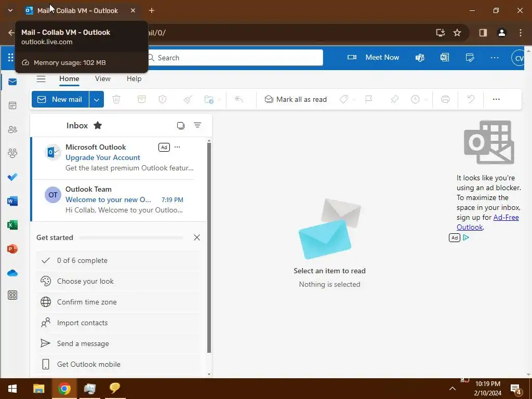Screen dimensions: 532x399
Task: Click the Flag icon in toolbar
Action: pyautogui.click(x=368, y=99)
